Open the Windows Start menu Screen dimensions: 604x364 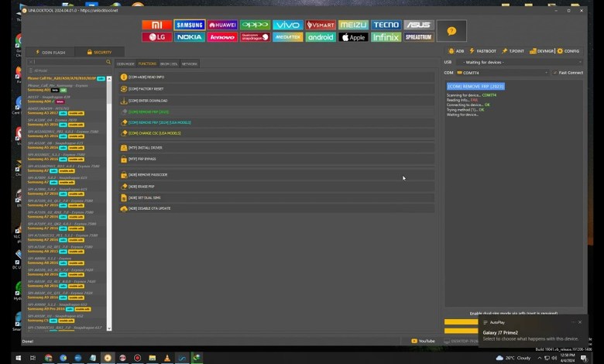(18, 358)
